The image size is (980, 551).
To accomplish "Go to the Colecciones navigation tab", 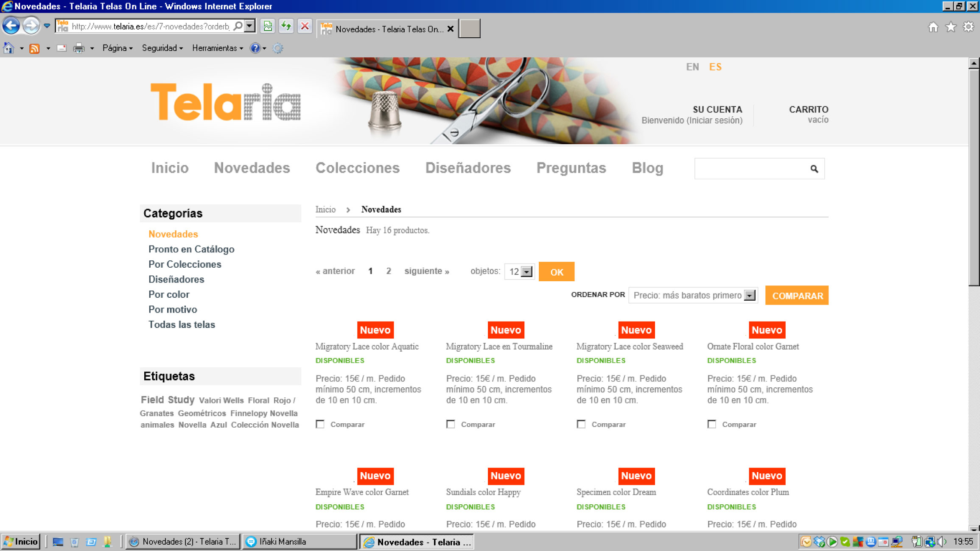I will (x=357, y=168).
